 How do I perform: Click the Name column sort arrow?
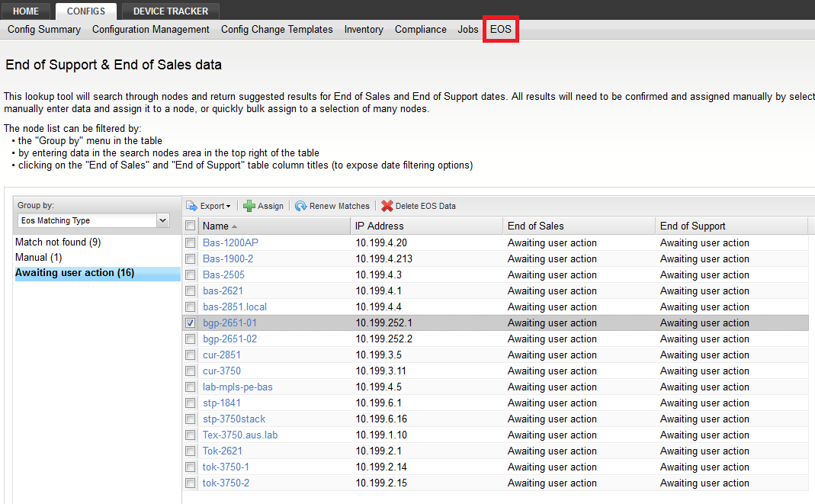pos(234,226)
